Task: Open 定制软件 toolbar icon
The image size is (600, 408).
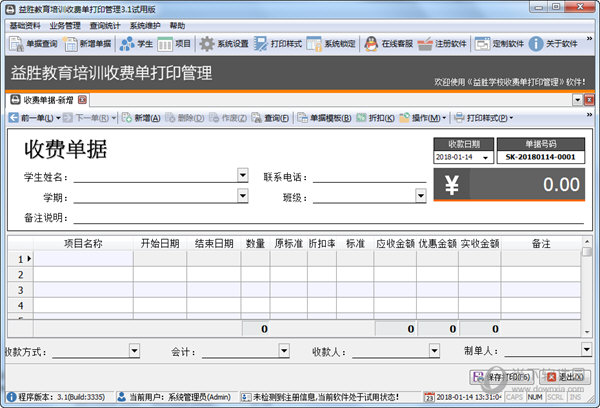Action: [499, 44]
